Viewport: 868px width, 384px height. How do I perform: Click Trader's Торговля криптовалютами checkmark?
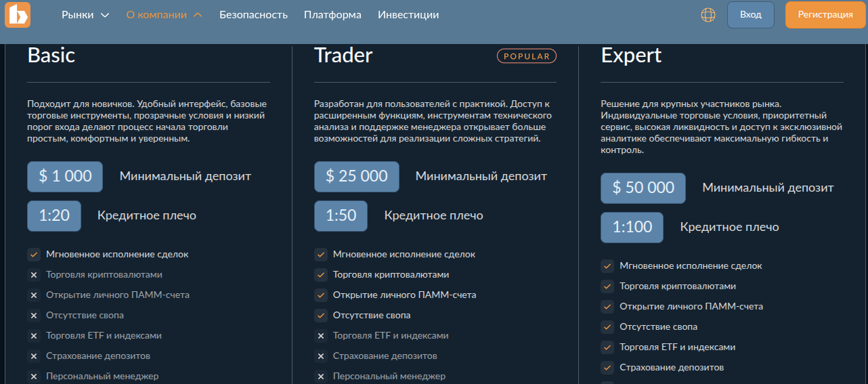pos(321,275)
